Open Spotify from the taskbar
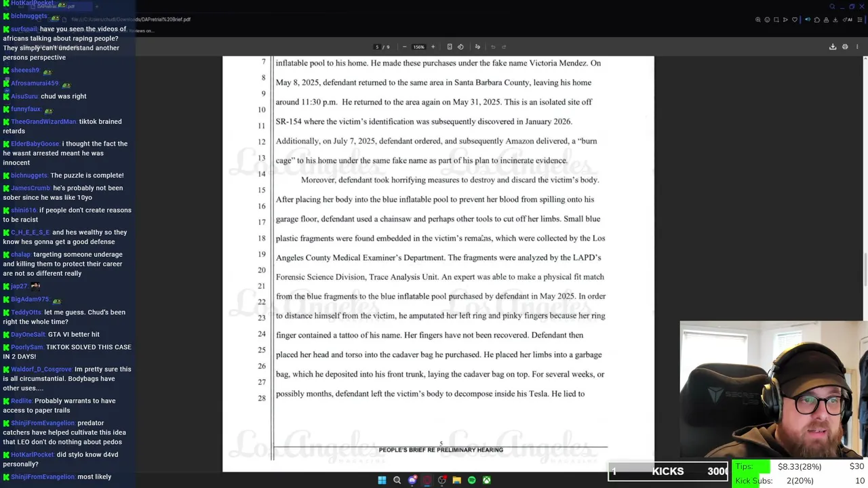The height and width of the screenshot is (488, 868). click(471, 480)
